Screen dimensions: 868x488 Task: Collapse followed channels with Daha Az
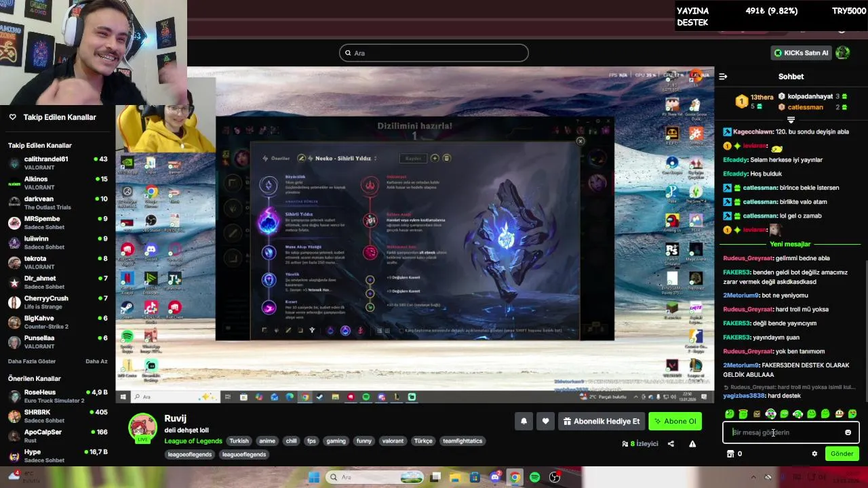pyautogui.click(x=96, y=362)
